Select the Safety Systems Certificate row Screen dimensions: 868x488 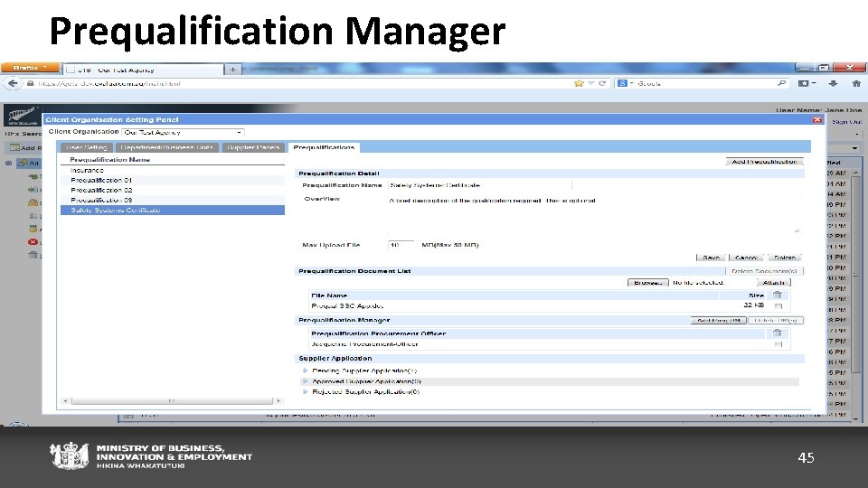point(172,211)
